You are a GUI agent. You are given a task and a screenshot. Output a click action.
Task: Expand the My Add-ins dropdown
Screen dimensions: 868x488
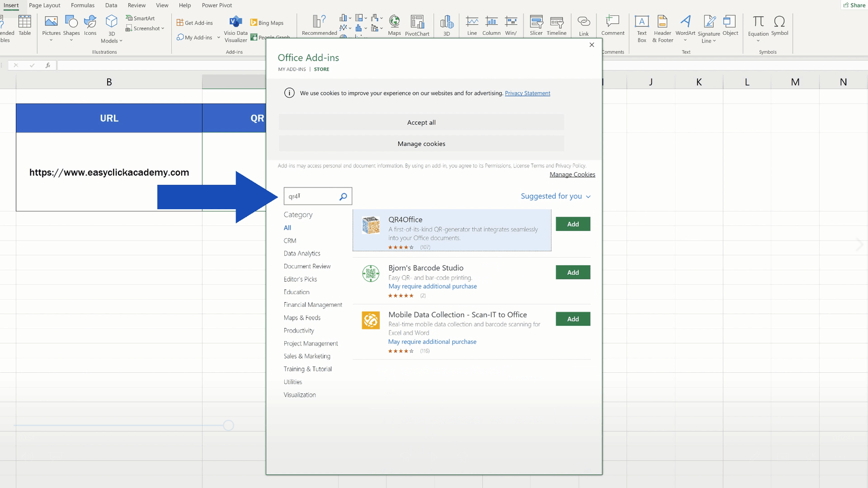click(219, 37)
